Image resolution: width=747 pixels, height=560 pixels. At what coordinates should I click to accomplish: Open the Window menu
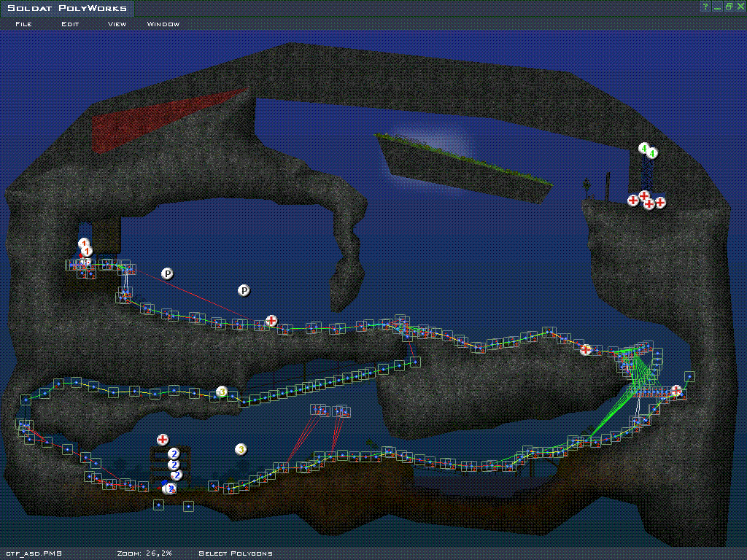pyautogui.click(x=163, y=24)
